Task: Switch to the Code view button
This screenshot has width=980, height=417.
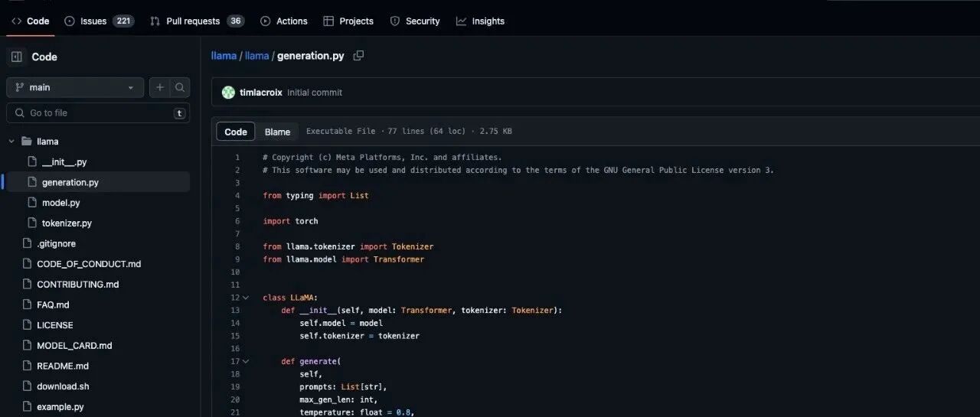Action: [236, 132]
